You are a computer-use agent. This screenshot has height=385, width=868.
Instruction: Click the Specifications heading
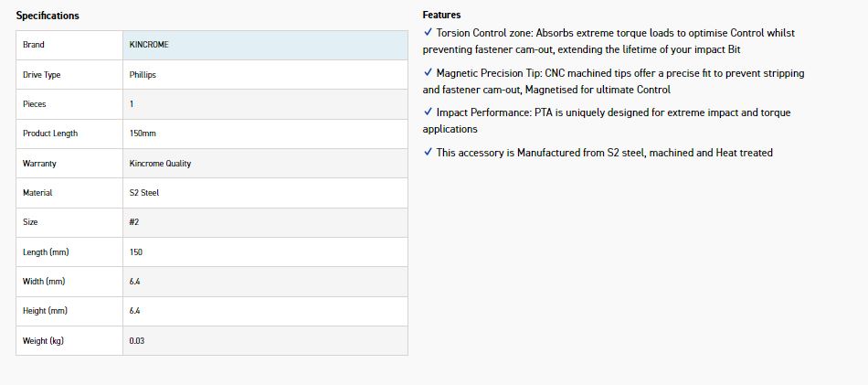48,16
